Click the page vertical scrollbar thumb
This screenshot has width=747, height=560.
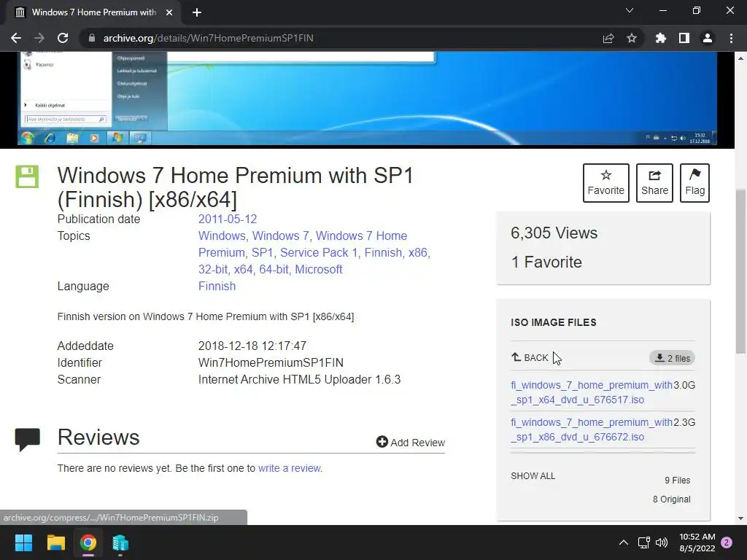tap(740, 271)
